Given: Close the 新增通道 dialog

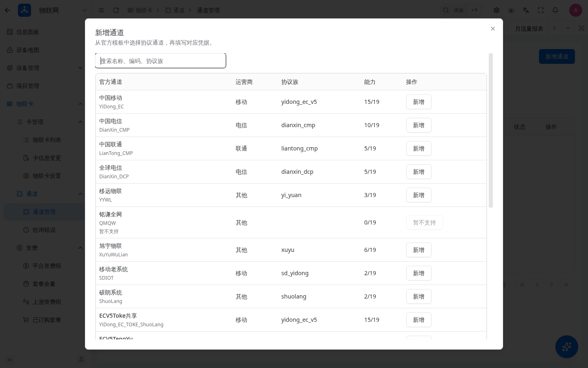Looking at the screenshot, I should pyautogui.click(x=493, y=29).
